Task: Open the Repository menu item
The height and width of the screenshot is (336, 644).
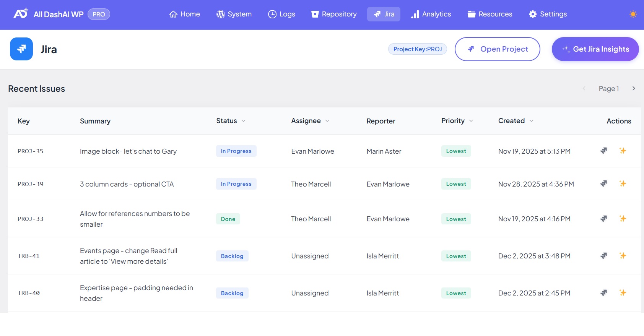Action: click(334, 14)
